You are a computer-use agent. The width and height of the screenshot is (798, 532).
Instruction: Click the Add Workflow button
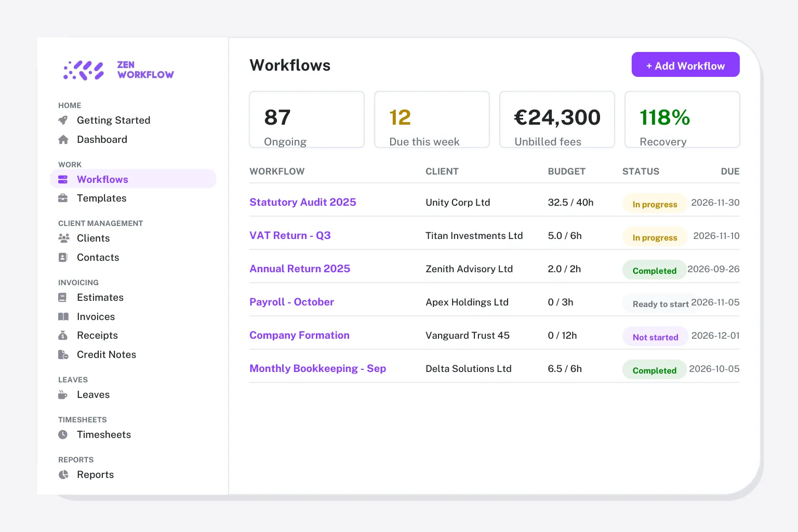pyautogui.click(x=686, y=65)
